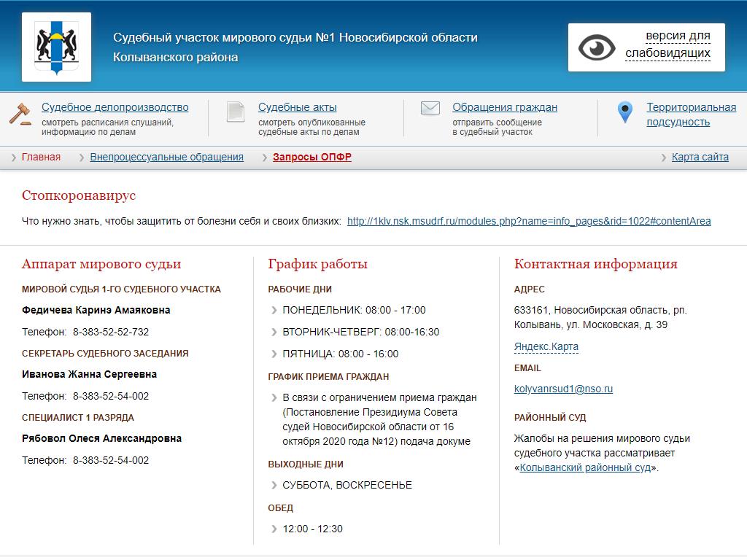Toggle the 'версия для слабовидящих' mode
Screen dimensions: 747x560
[667, 44]
